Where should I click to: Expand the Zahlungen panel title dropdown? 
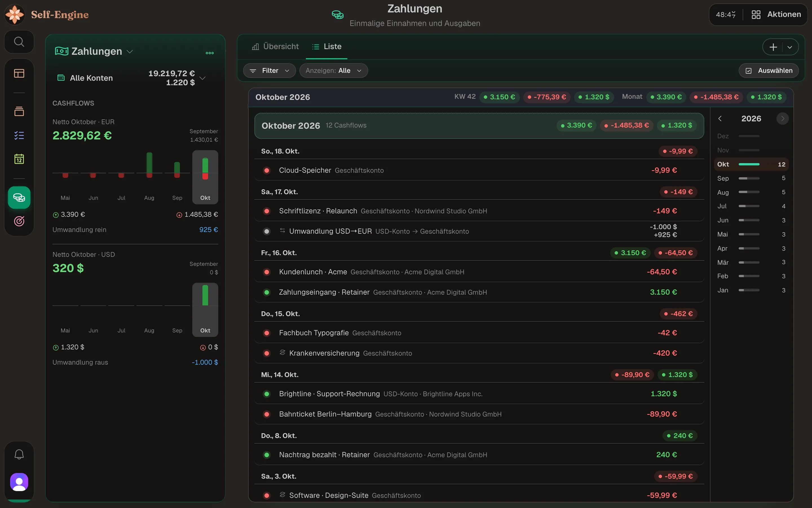pos(130,51)
